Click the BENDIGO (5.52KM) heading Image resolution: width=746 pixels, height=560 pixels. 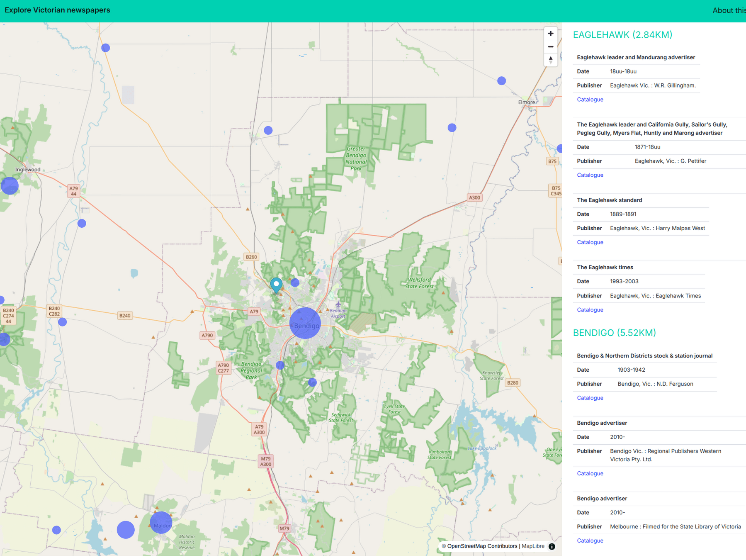614,333
